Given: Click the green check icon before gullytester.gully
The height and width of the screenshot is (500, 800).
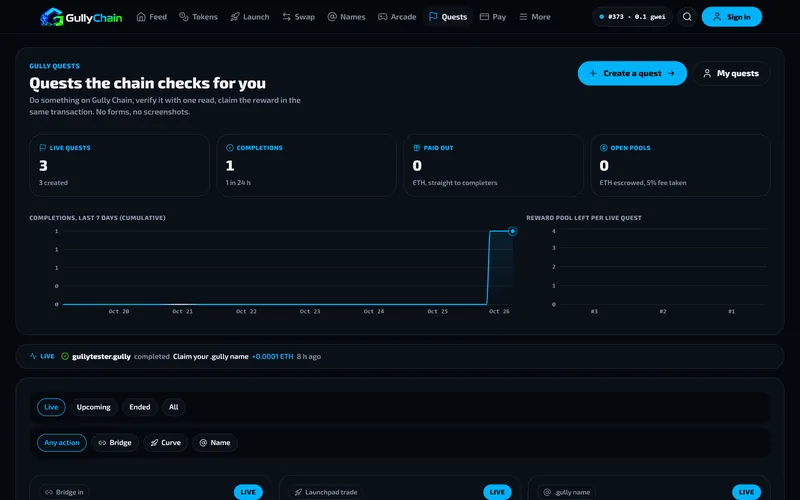Looking at the screenshot, I should tap(65, 356).
